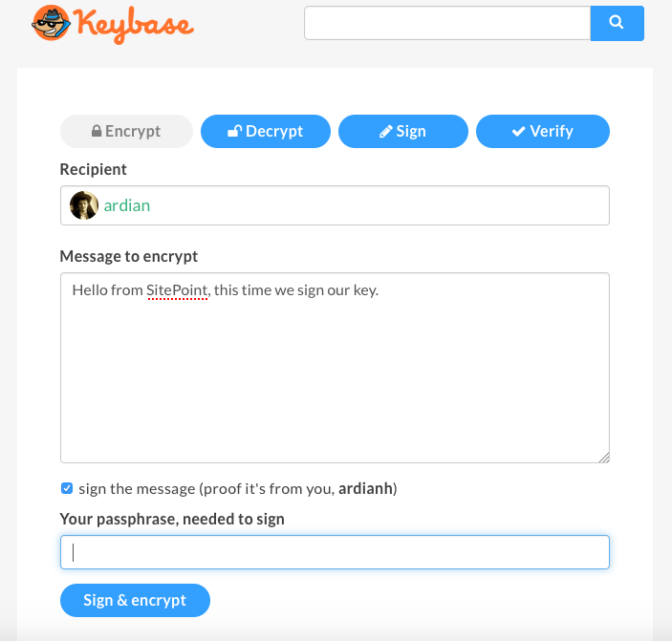
Task: Uncheck the sign the message checkbox
Action: [67, 488]
